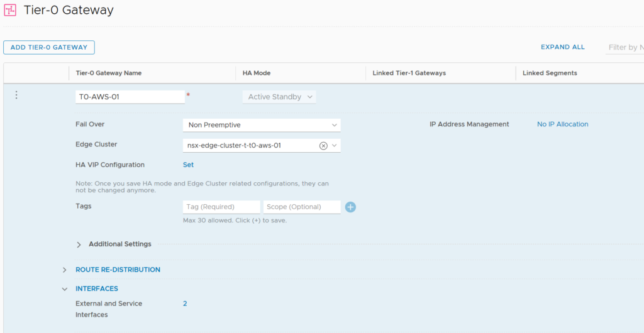Viewport: 644px width, 333px height.
Task: Click Set for HA VIP Configuration
Action: (188, 165)
